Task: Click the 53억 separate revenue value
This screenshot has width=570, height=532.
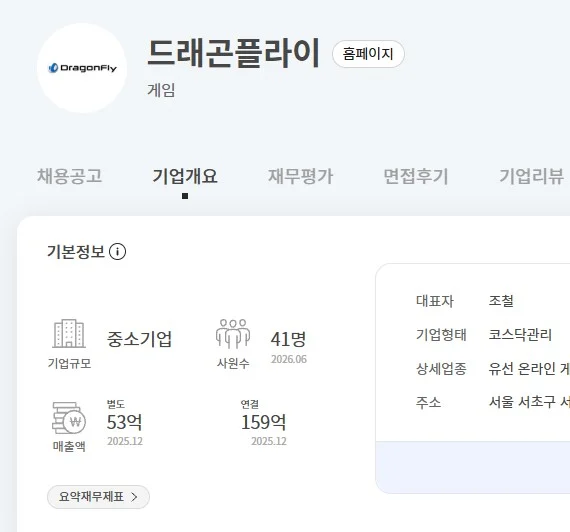Action: 124,422
